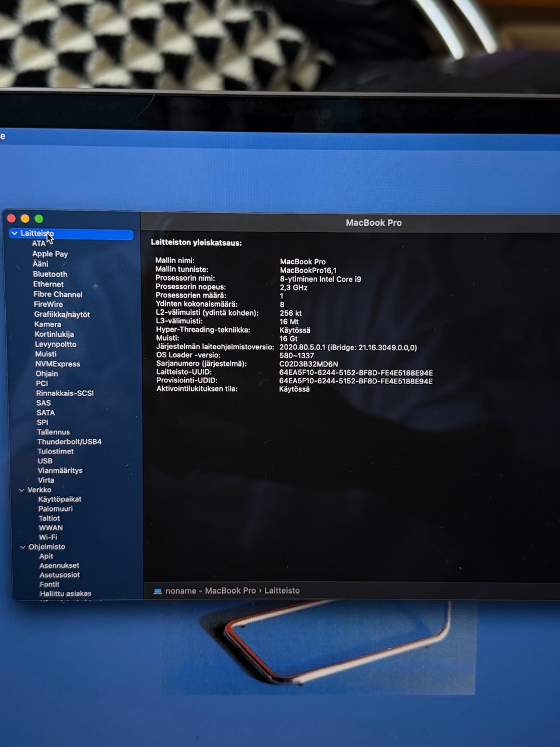
Task: Select Rinnakkais-SCSI entry
Action: point(65,393)
